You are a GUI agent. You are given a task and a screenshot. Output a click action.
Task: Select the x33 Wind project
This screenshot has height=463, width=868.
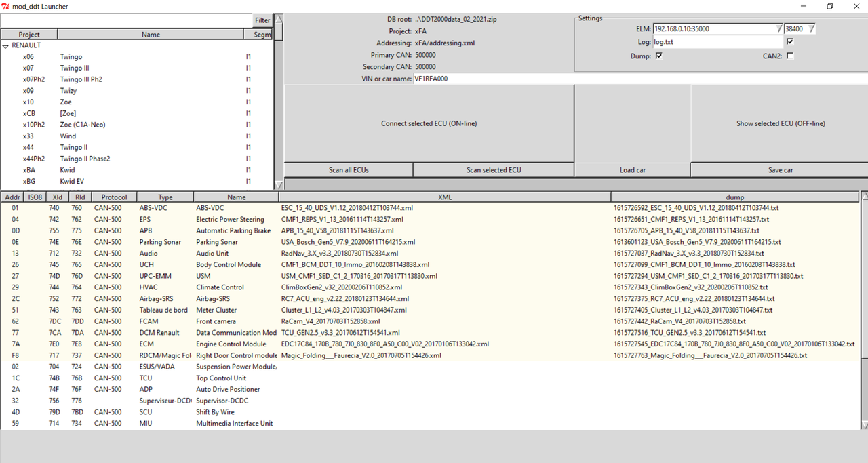click(136, 136)
